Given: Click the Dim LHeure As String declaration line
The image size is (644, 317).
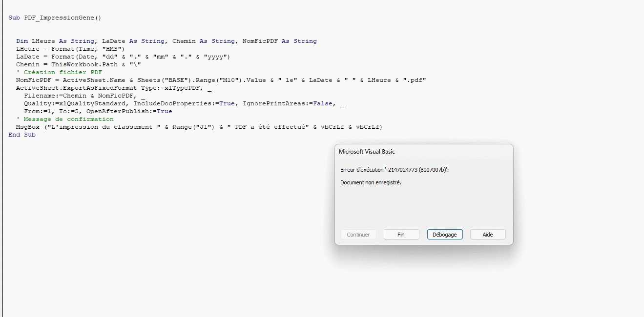Looking at the screenshot, I should [166, 41].
